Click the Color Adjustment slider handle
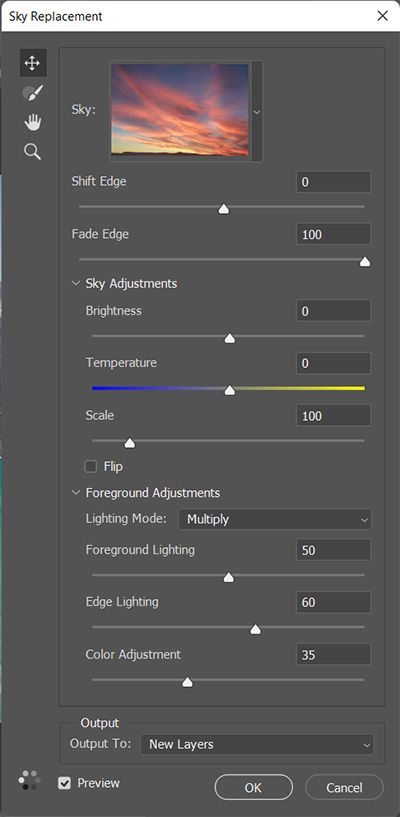The width and height of the screenshot is (400, 817). tap(188, 682)
